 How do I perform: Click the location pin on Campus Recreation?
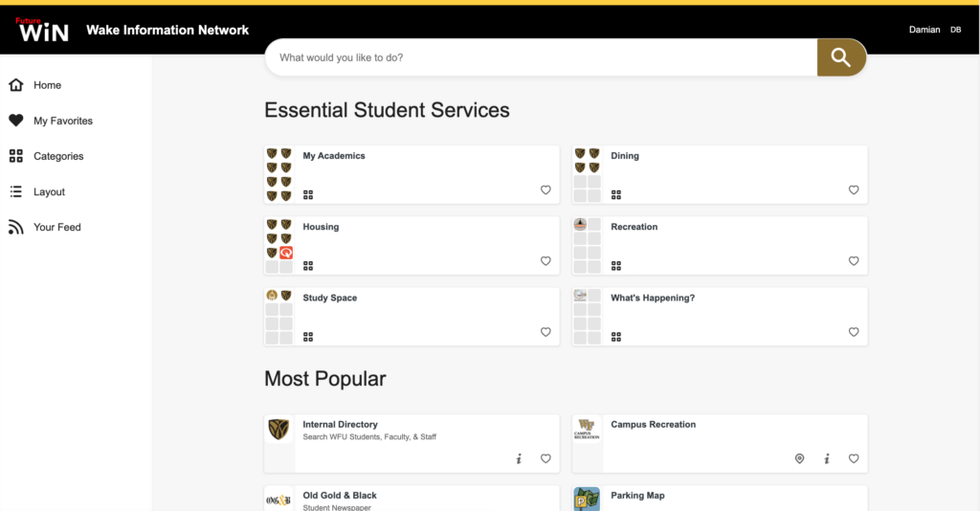coord(799,458)
